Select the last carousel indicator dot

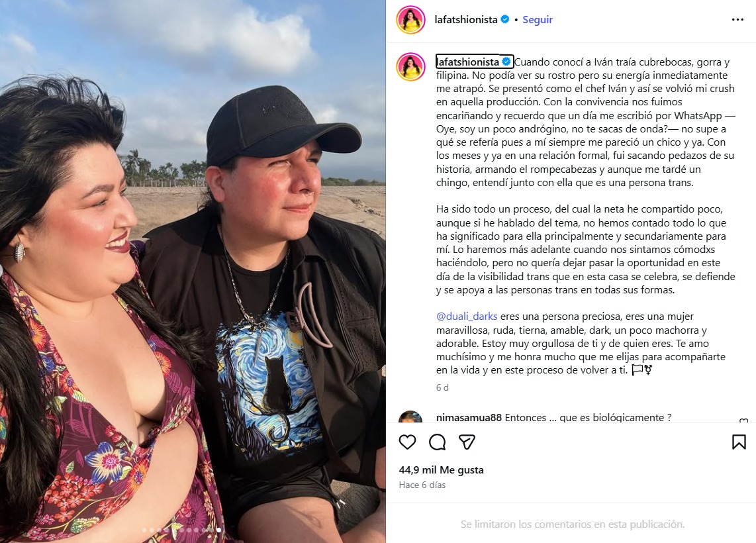218,530
